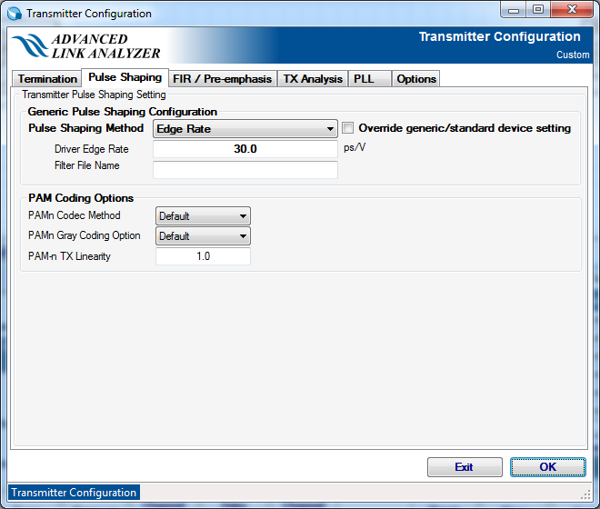Click the Generic Pulse Shaping Configuration heading
Viewport: 600px width, 509px height.
(122, 111)
